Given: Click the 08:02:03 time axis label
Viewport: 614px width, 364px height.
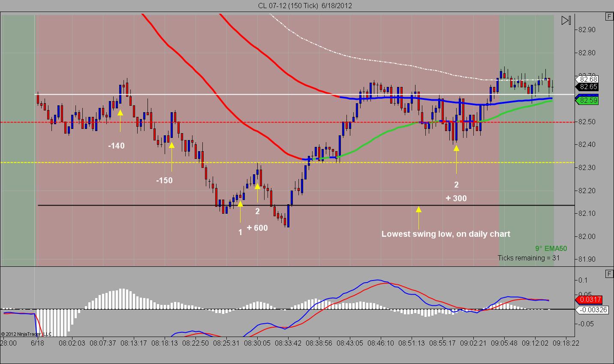Looking at the screenshot, I should [x=72, y=343].
